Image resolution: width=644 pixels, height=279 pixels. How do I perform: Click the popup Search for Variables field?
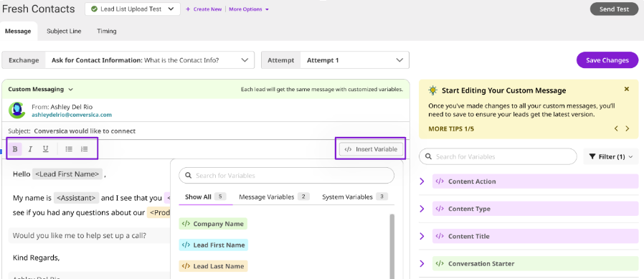[x=286, y=176]
